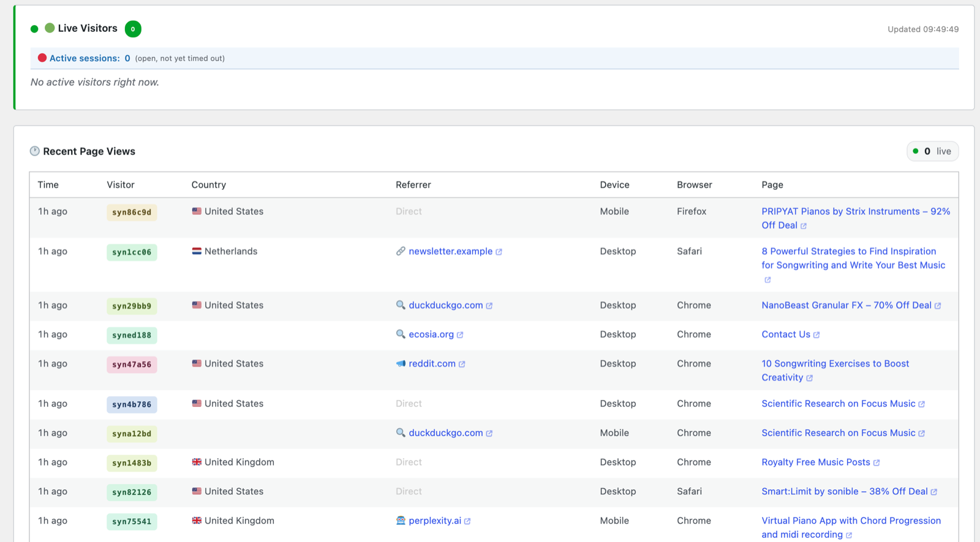Click external icon after Royalty Free Music Posts

pyautogui.click(x=876, y=463)
